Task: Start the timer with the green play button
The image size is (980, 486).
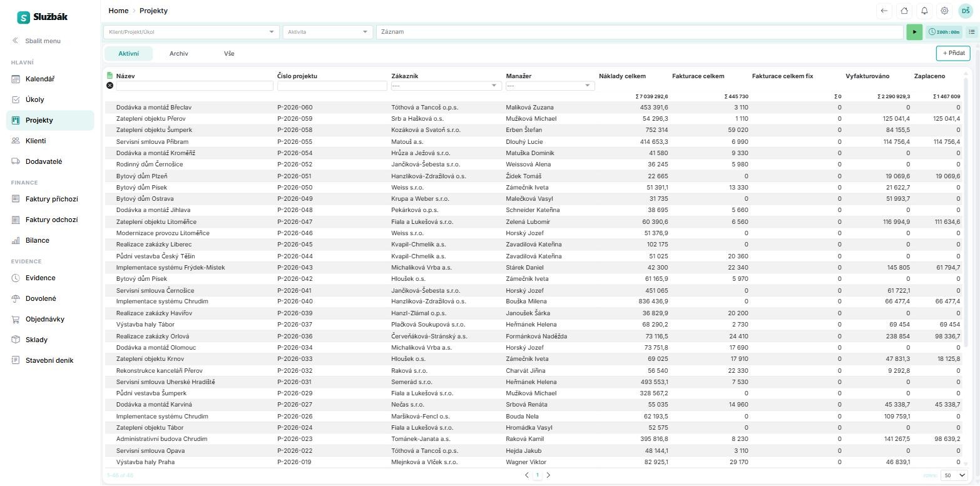Action: [x=914, y=32]
